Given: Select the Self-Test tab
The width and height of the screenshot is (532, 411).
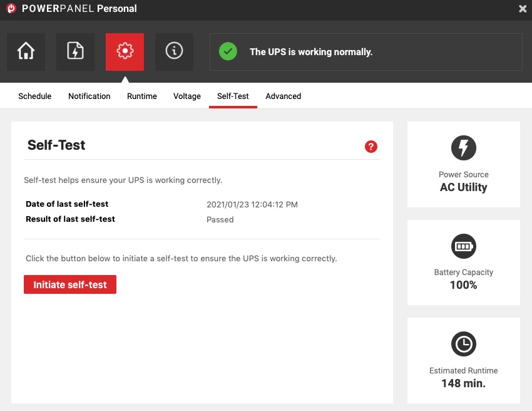Looking at the screenshot, I should pyautogui.click(x=233, y=96).
